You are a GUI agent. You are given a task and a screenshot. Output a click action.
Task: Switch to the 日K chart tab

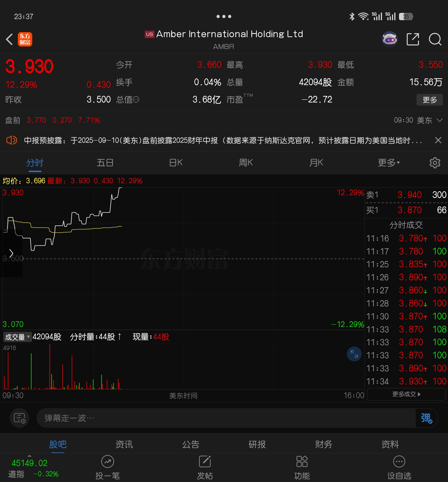coord(176,163)
